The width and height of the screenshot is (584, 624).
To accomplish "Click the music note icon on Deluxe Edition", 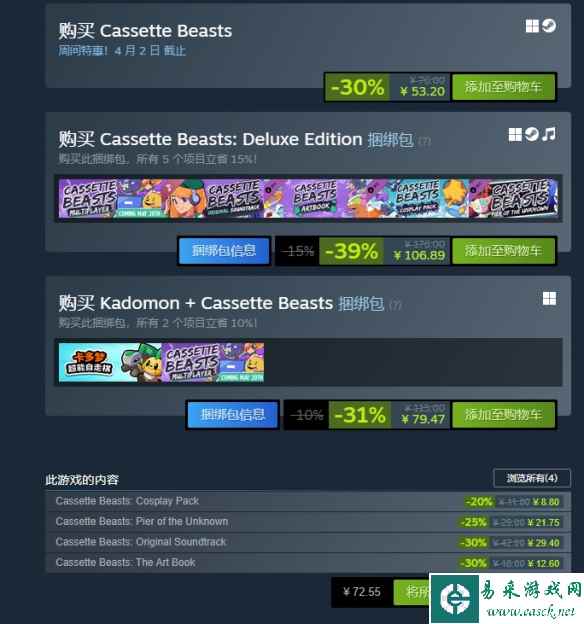I will pyautogui.click(x=549, y=135).
